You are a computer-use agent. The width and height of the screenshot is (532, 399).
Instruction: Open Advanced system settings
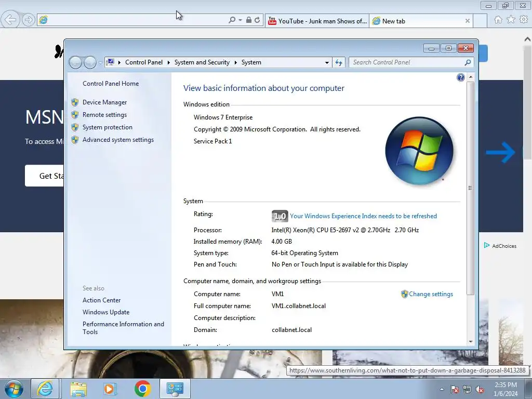coord(118,140)
